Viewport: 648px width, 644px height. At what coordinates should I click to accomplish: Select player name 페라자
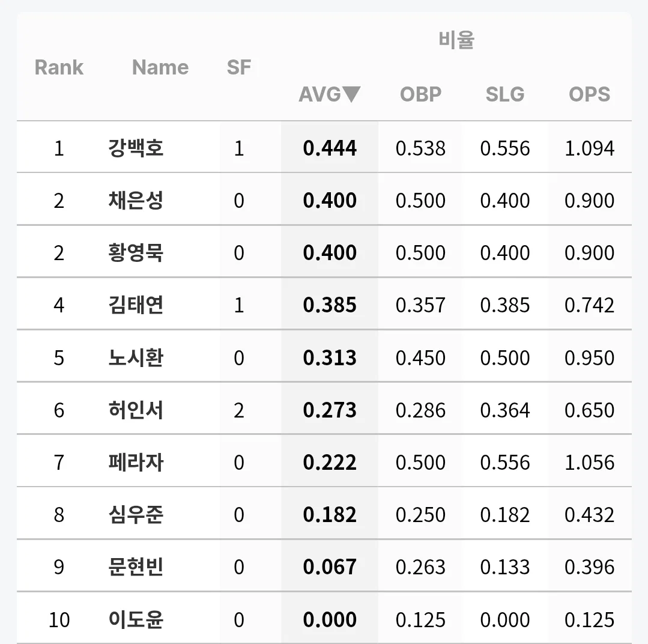[x=136, y=462]
